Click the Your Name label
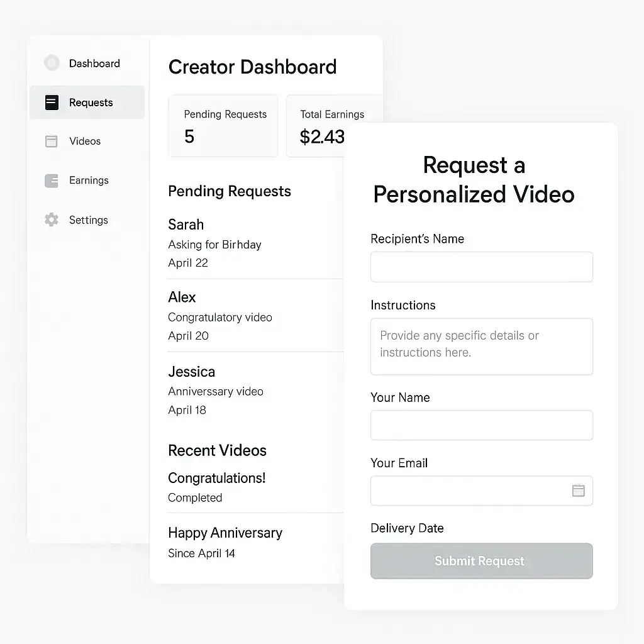Screen dimensions: 644x644 (x=400, y=397)
